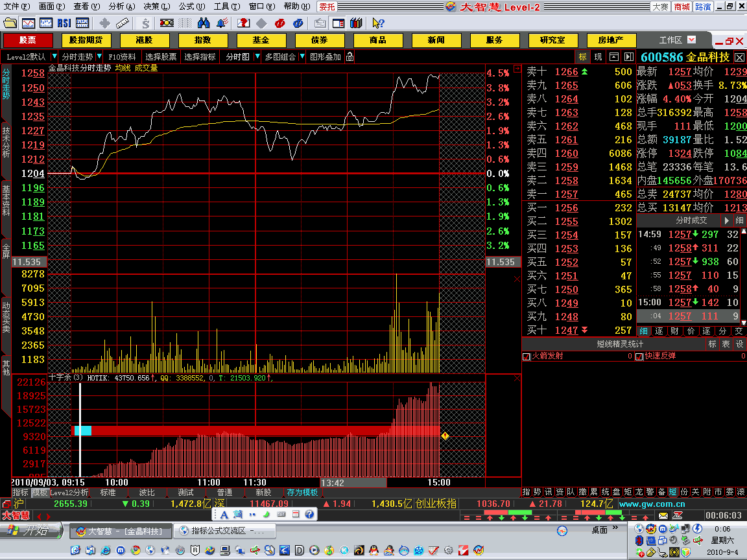Screen dimensions: 747x560
Task: Select the 波比 template tab
Action: [x=147, y=493]
